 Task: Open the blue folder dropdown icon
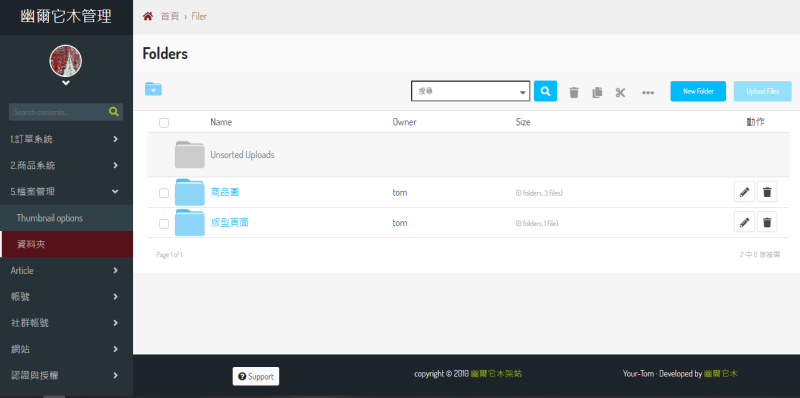coord(153,89)
